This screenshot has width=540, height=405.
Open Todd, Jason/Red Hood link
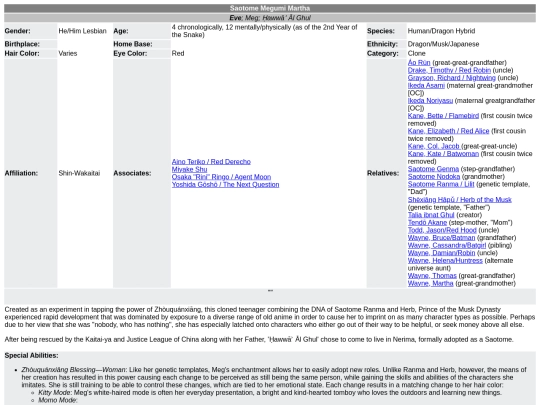click(x=442, y=230)
